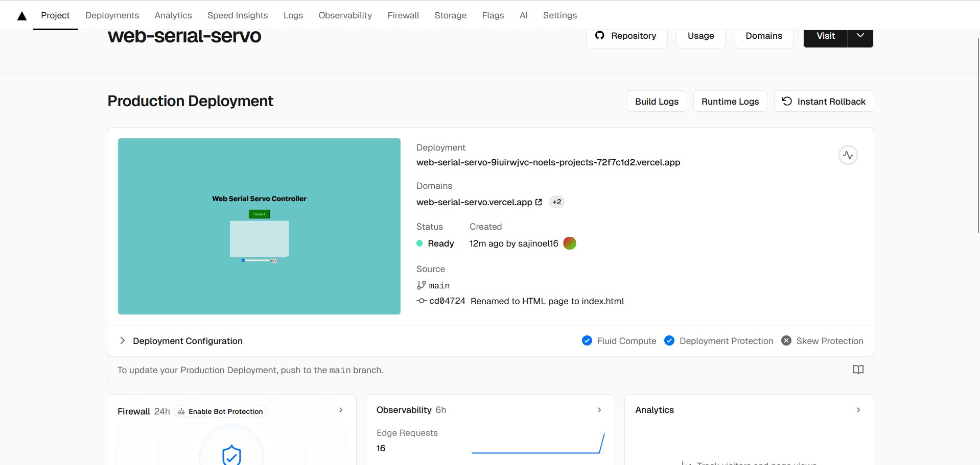The width and height of the screenshot is (980, 465).
Task: Switch to the Deployments tab
Action: [x=112, y=15]
